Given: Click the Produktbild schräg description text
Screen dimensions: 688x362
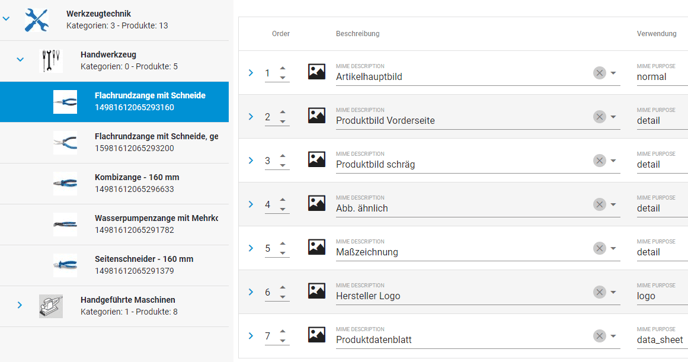Looking at the screenshot, I should [x=375, y=165].
